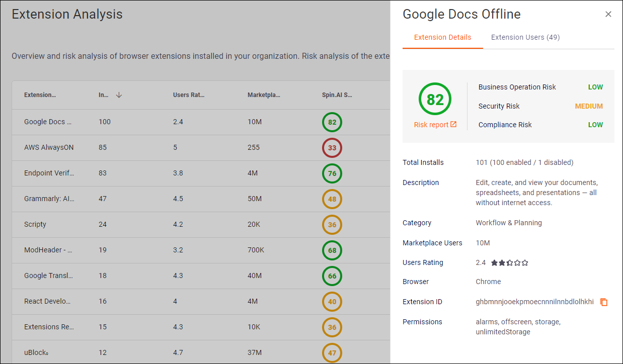
Task: Open the Scripty extension row
Action: [x=35, y=224]
